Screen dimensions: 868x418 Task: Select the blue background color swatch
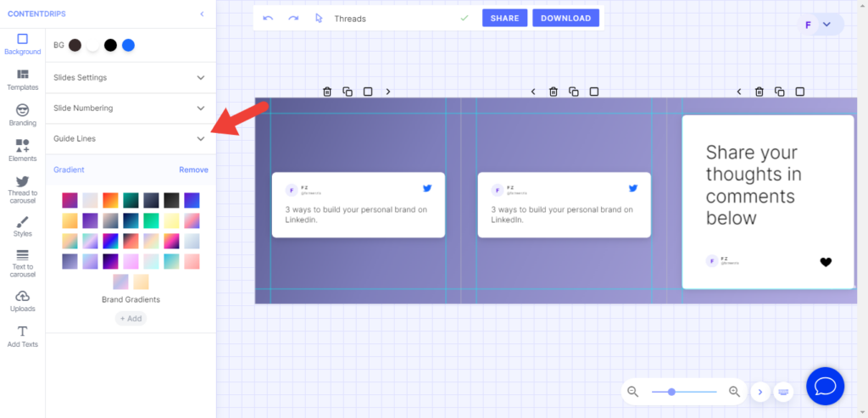[128, 45]
